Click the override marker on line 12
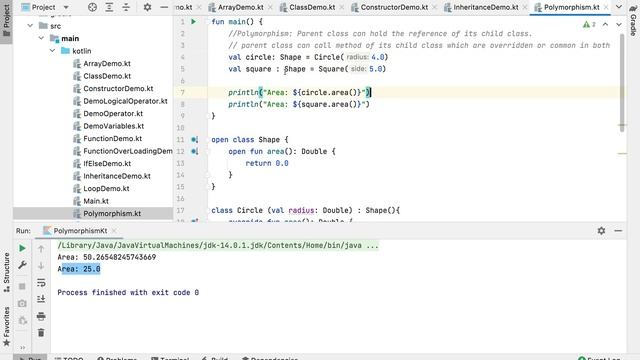This screenshot has width=640, height=360. [x=195, y=151]
